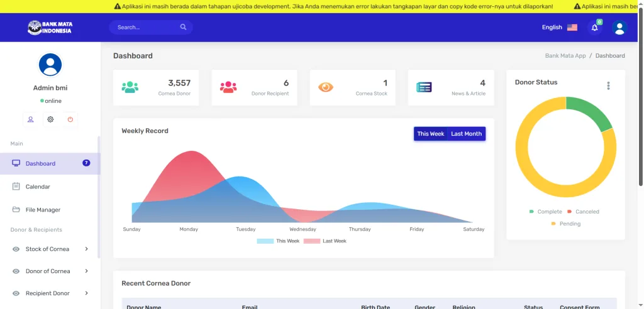Click the Cornea Stock eye icon
This screenshot has height=309, width=644.
[326, 87]
